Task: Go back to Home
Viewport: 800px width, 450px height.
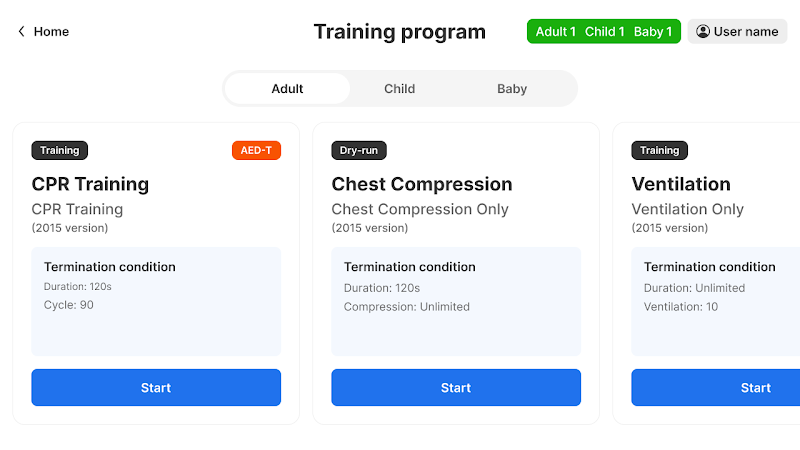Action: coord(43,32)
